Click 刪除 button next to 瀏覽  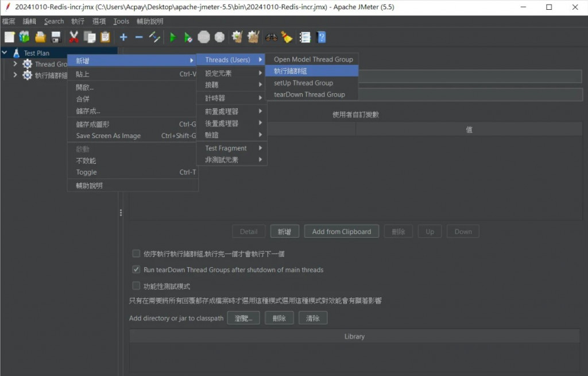coord(279,318)
